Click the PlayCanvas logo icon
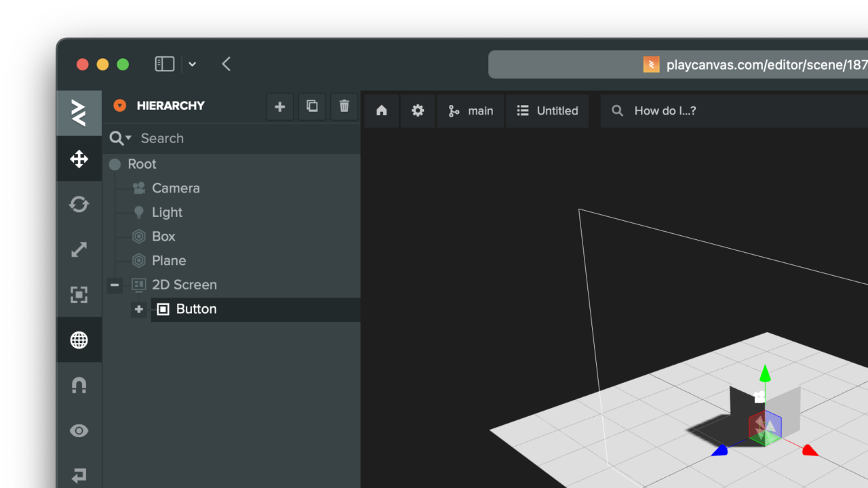868x488 pixels. coord(79,113)
